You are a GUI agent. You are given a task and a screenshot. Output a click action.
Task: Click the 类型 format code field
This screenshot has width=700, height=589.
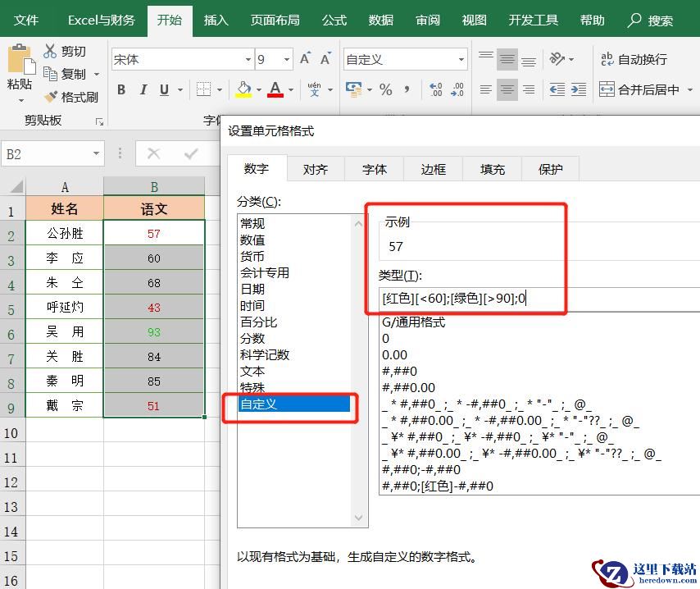point(539,298)
